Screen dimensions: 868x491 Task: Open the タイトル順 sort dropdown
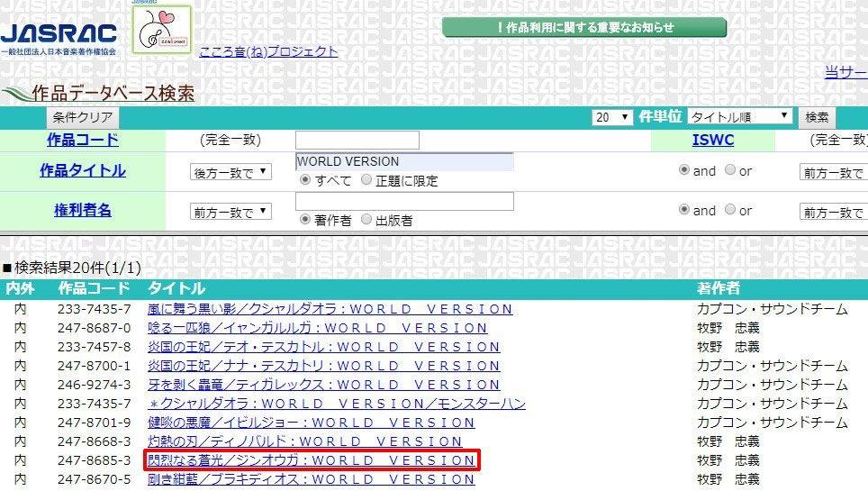pos(740,117)
